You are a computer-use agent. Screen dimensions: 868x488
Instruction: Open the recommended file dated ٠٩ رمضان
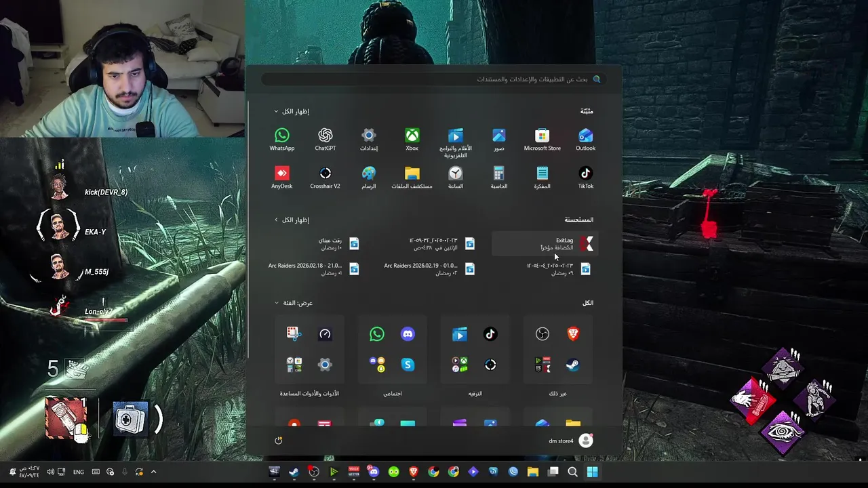tap(559, 269)
